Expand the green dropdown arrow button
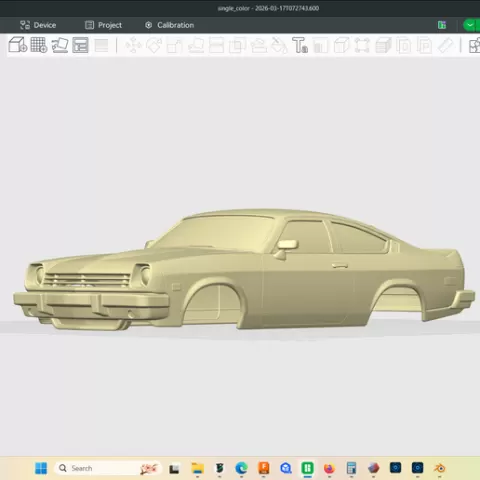This screenshot has height=480, width=480. tap(471, 25)
